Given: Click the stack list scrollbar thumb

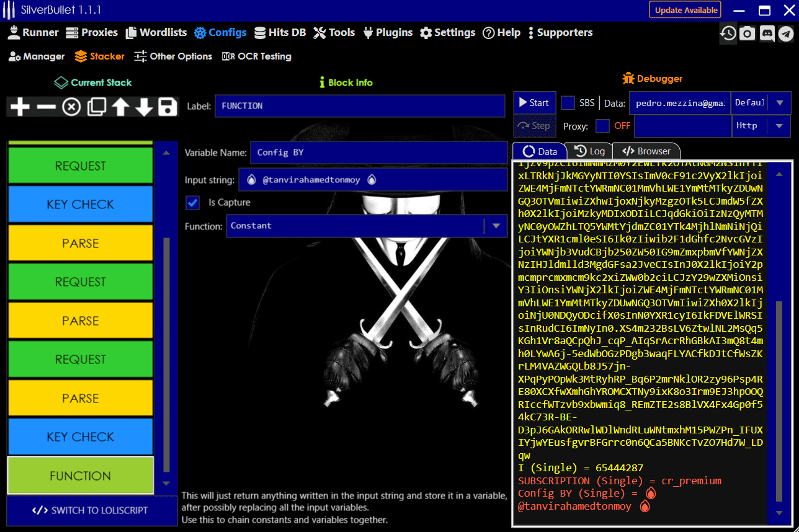Looking at the screenshot, I should tap(166, 353).
